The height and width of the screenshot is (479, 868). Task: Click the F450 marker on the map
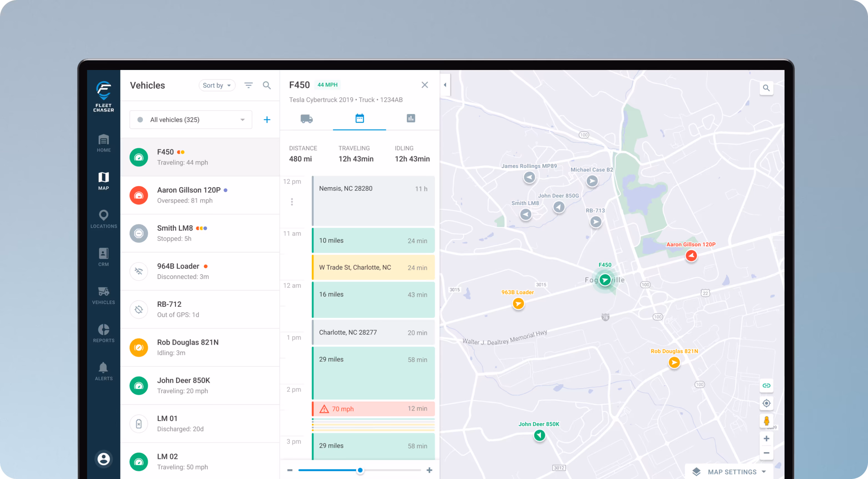coord(605,280)
